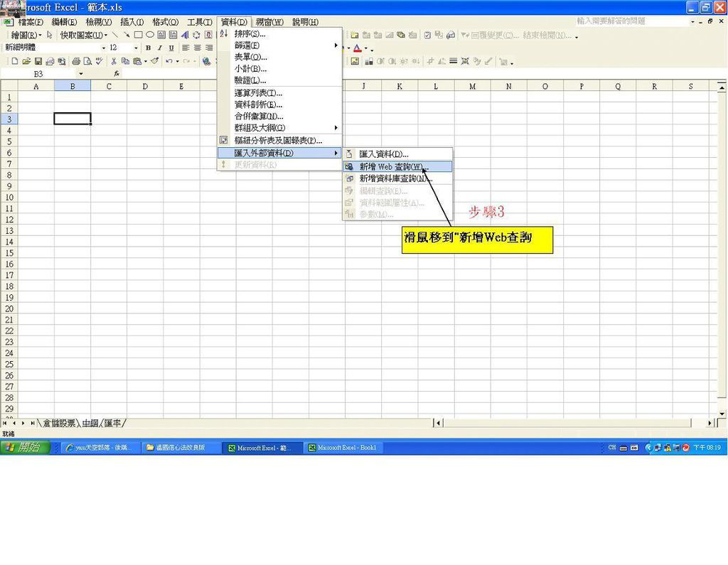Open the 快取圖案(U) AutoShapes dropdown

pyautogui.click(x=84, y=35)
